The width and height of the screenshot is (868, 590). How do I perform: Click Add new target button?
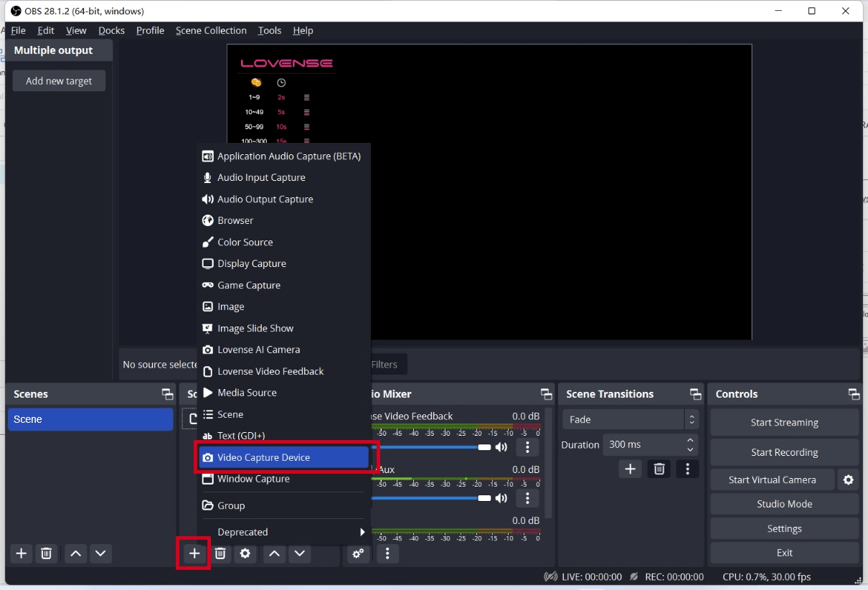pos(59,81)
